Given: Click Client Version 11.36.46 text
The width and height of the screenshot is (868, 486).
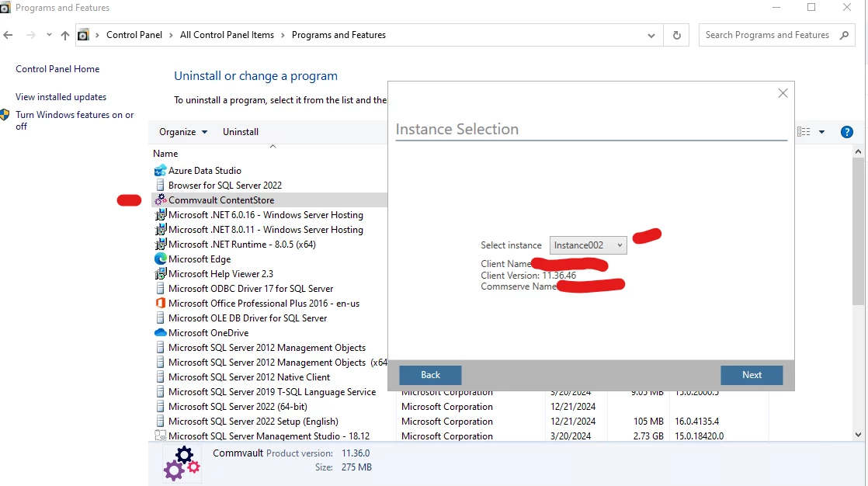Looking at the screenshot, I should pyautogui.click(x=528, y=275).
